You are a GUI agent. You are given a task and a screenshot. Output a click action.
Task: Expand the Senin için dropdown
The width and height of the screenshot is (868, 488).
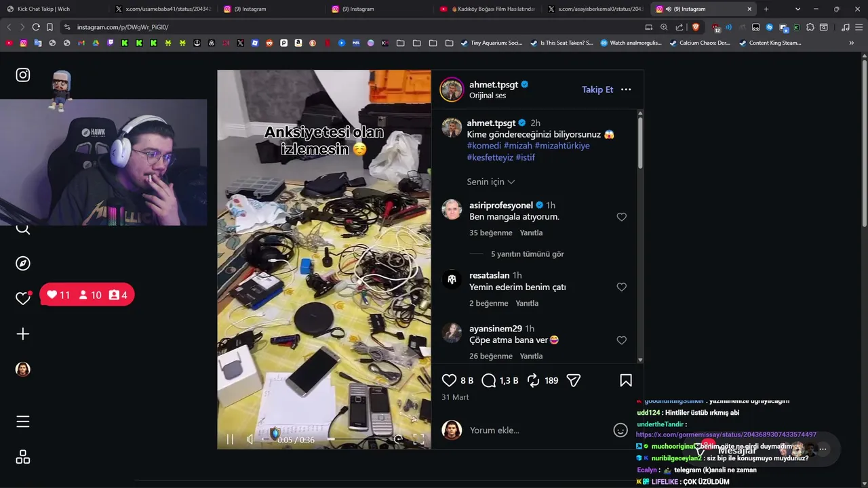point(491,182)
